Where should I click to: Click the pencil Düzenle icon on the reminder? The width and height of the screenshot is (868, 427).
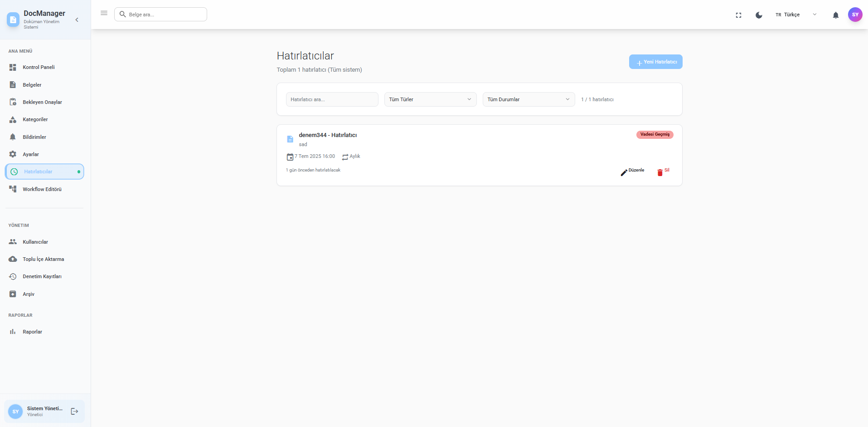(624, 172)
